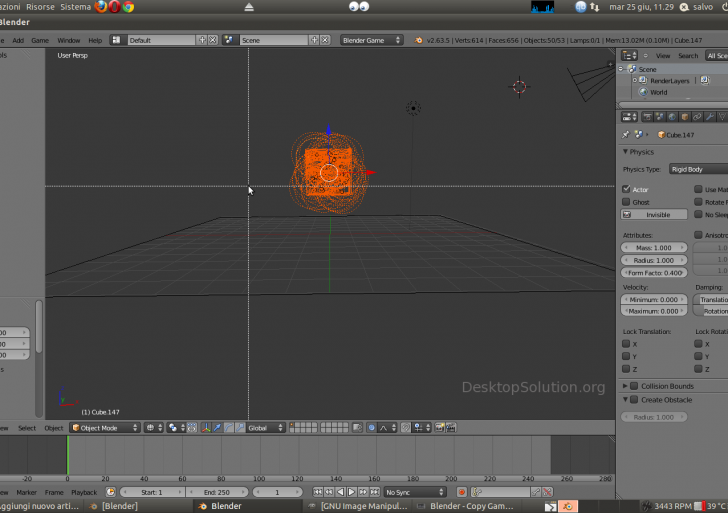
Task: Uncheck the Actor checkbox
Action: (627, 189)
